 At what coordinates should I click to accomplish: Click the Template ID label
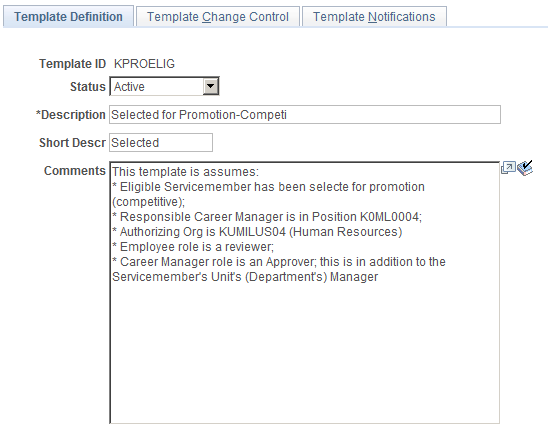click(72, 64)
